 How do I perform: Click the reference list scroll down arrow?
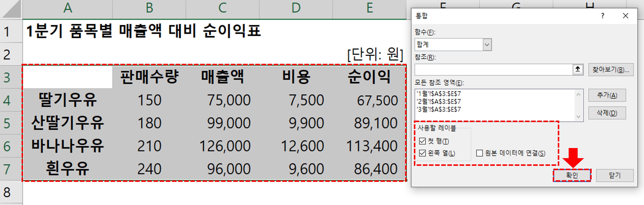(578, 116)
